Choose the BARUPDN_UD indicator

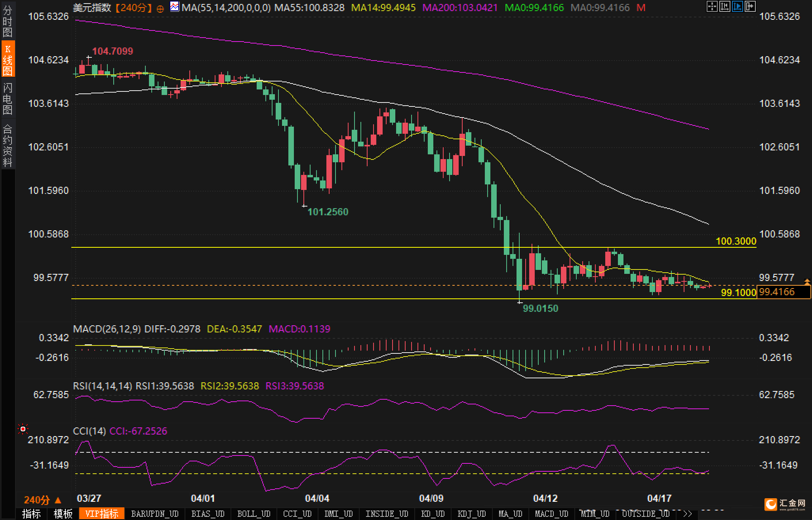155,514
